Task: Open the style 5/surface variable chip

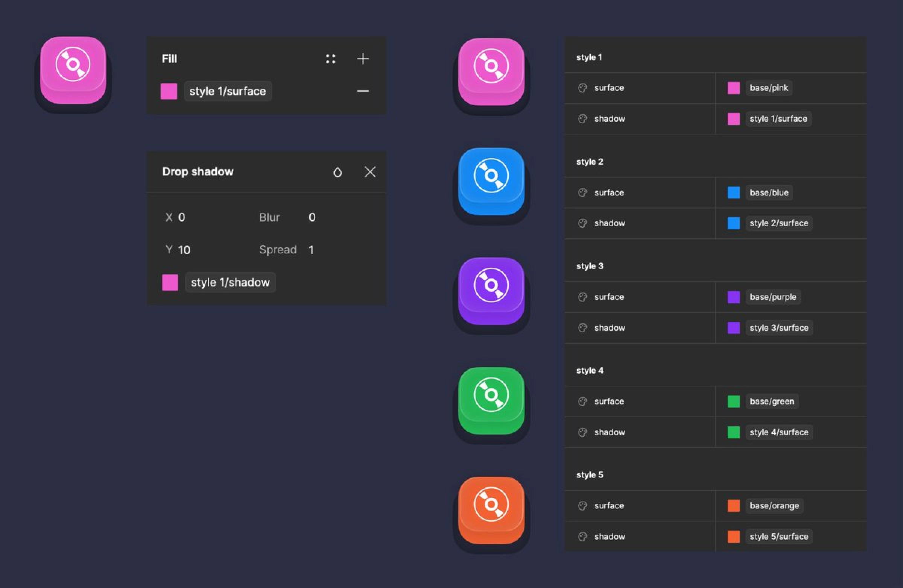Action: point(779,537)
